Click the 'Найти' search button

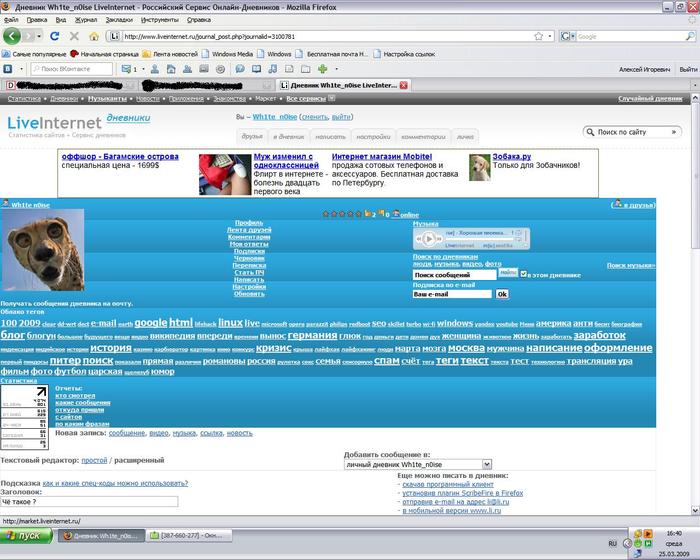(508, 272)
